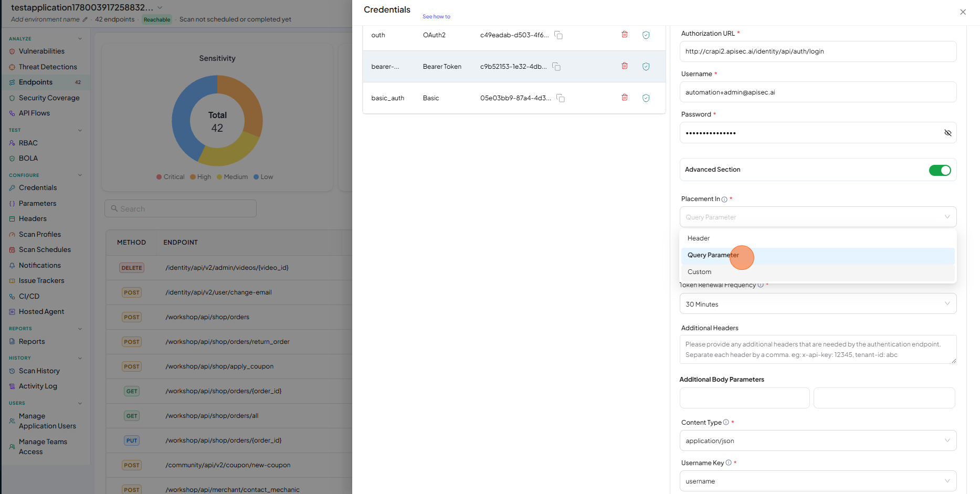Screen dimensions: 980x494
Task: Open CI/CD in sidebar
Action: click(29, 297)
